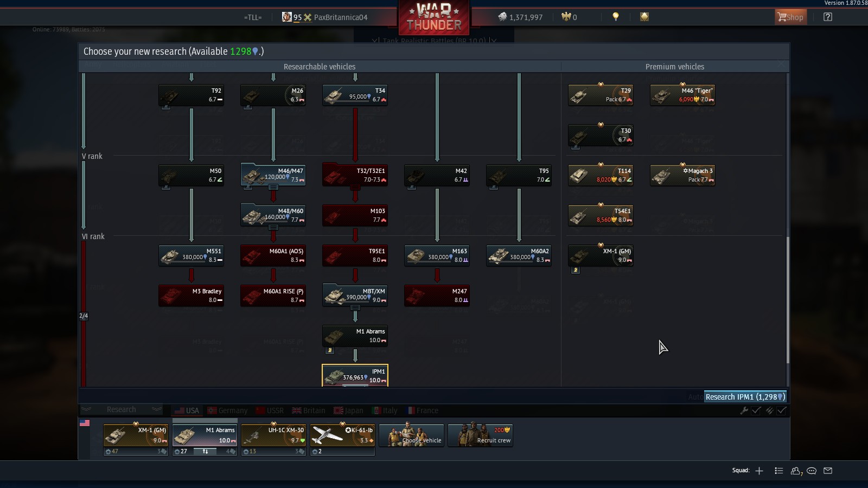The width and height of the screenshot is (868, 488).
Task: Click the Silver Lions currency icon
Action: [x=502, y=17]
